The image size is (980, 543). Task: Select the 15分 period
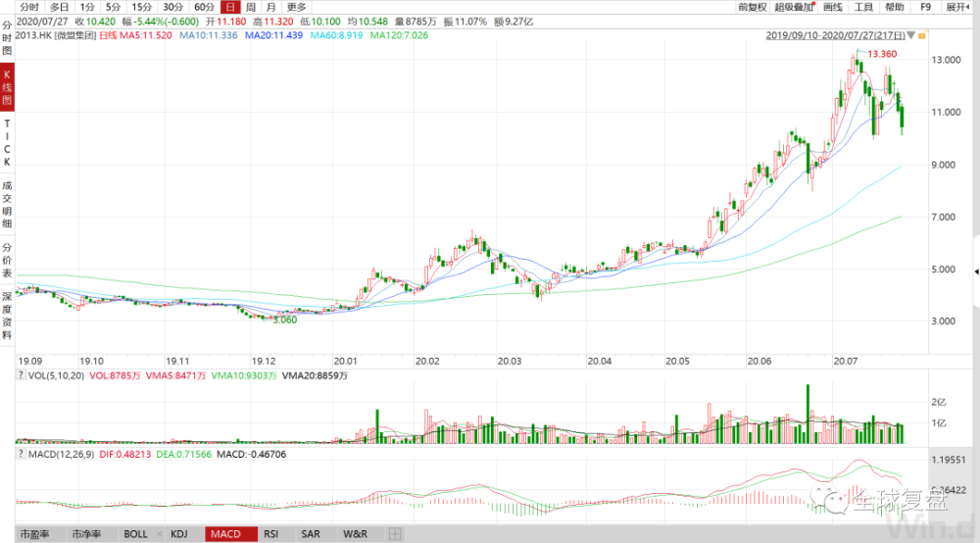tap(141, 7)
